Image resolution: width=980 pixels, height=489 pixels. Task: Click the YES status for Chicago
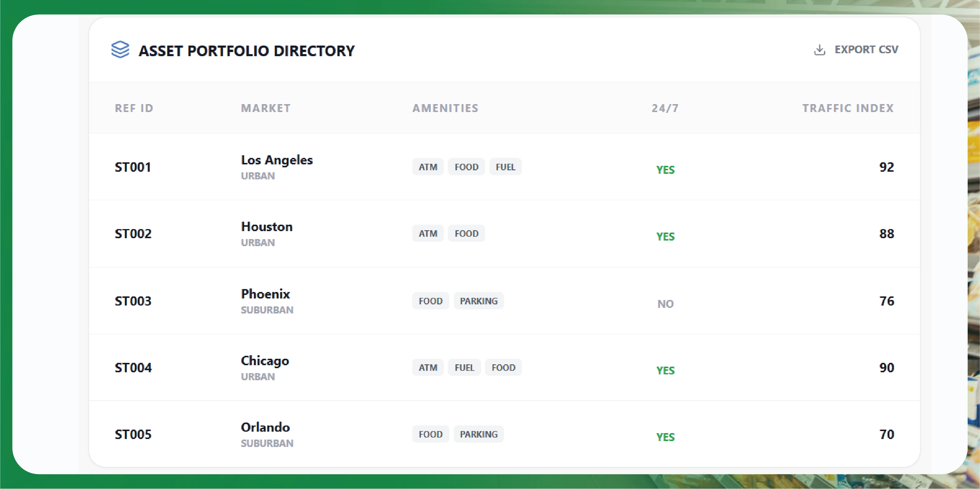pos(665,370)
